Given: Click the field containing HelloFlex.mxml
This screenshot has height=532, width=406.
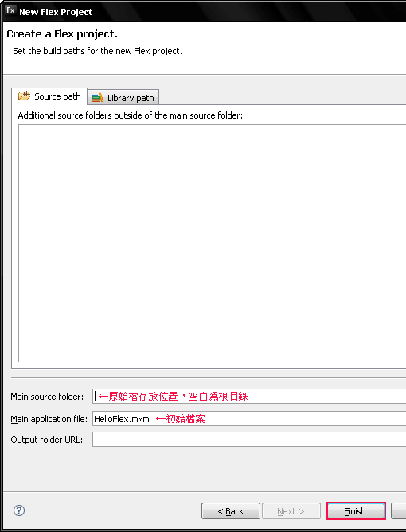Looking at the screenshot, I should [x=249, y=419].
